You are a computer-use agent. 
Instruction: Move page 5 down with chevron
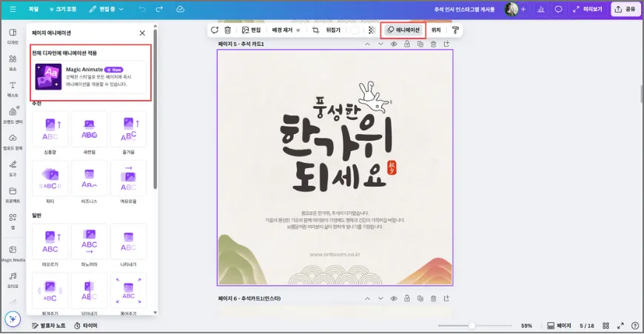pos(380,44)
